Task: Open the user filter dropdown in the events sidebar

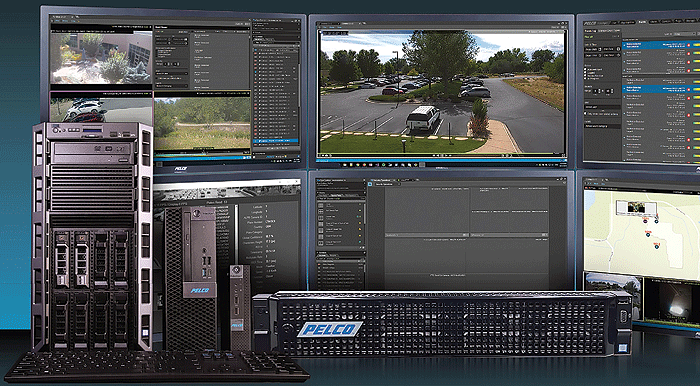Action: [602, 107]
